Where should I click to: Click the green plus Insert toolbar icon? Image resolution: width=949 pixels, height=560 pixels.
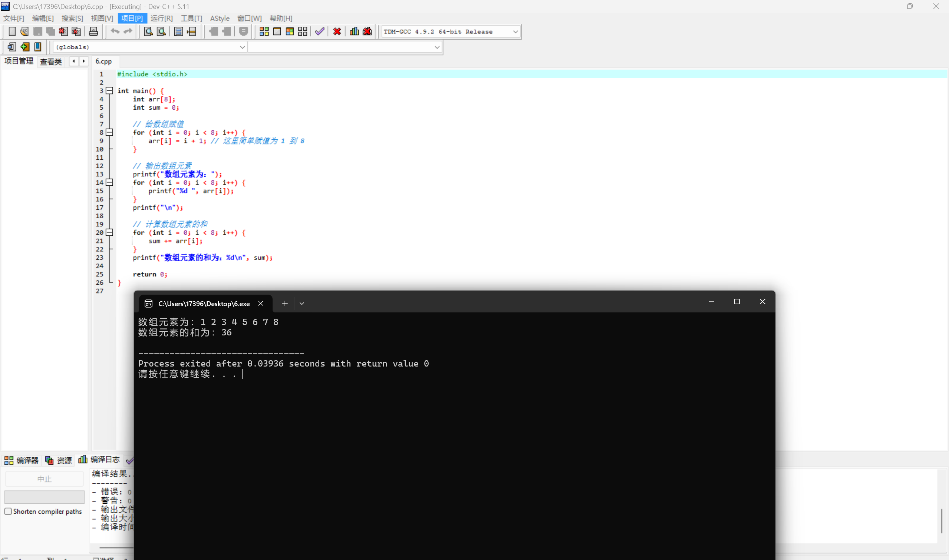(x=25, y=47)
